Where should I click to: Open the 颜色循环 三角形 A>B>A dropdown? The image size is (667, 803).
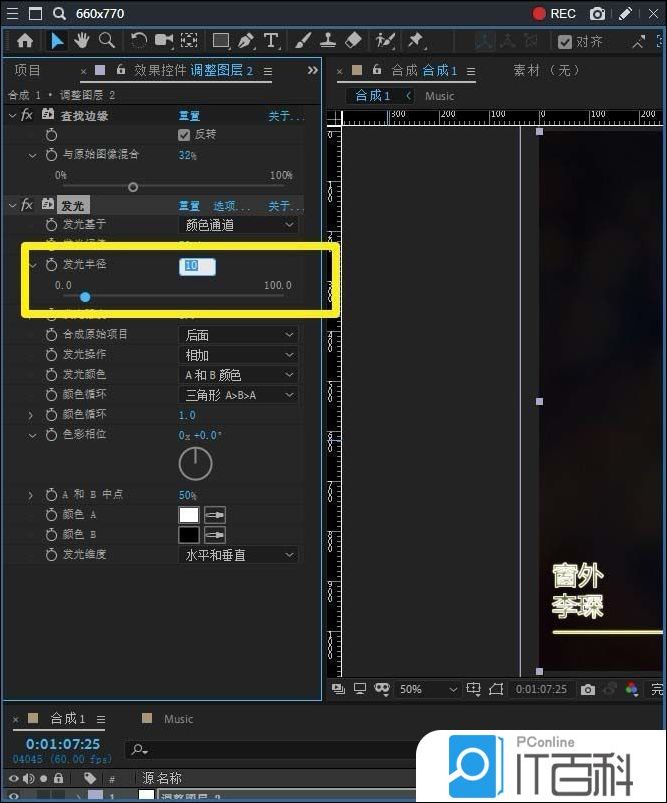pyautogui.click(x=239, y=395)
